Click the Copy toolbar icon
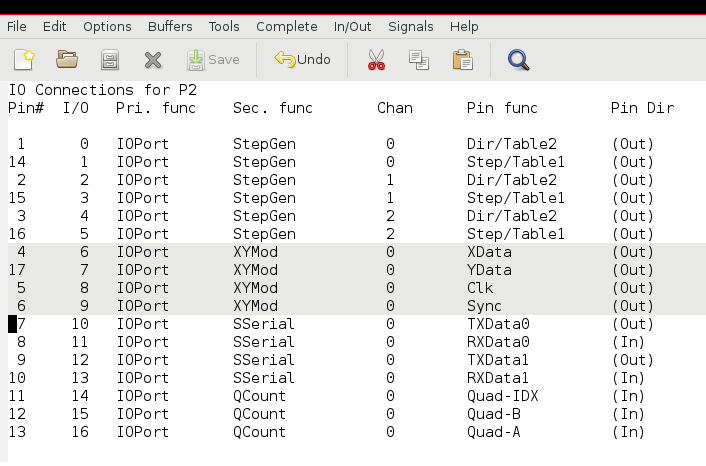This screenshot has height=466, width=706. point(419,60)
